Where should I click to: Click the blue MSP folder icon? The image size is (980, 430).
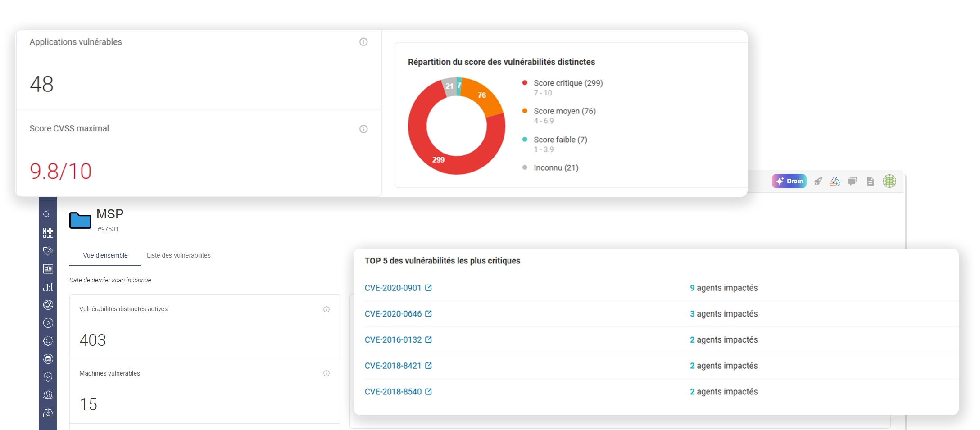pos(80,220)
